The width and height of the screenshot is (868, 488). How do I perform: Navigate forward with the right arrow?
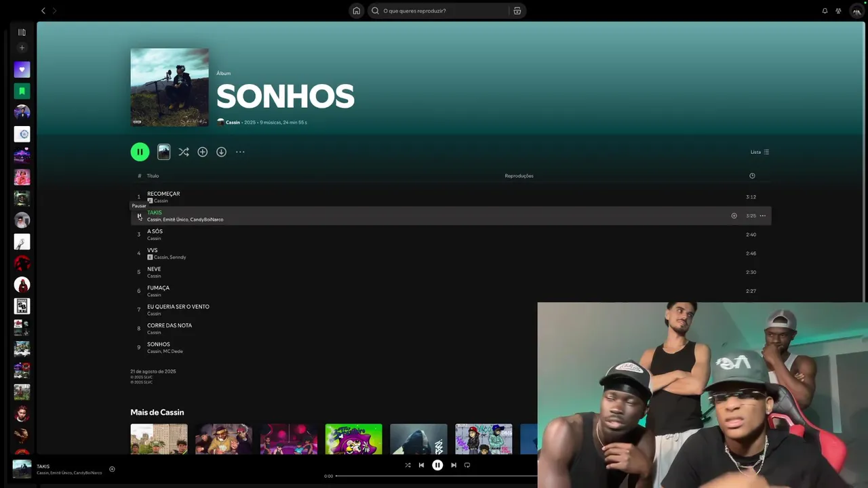pyautogui.click(x=54, y=11)
